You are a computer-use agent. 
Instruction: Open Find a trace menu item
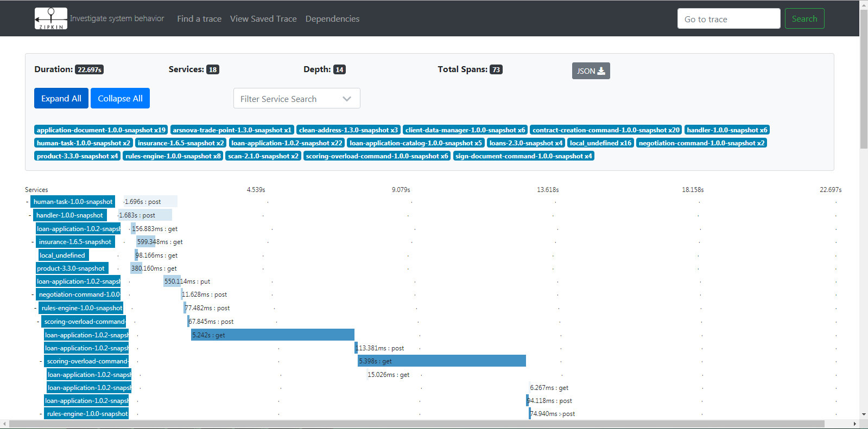point(199,18)
